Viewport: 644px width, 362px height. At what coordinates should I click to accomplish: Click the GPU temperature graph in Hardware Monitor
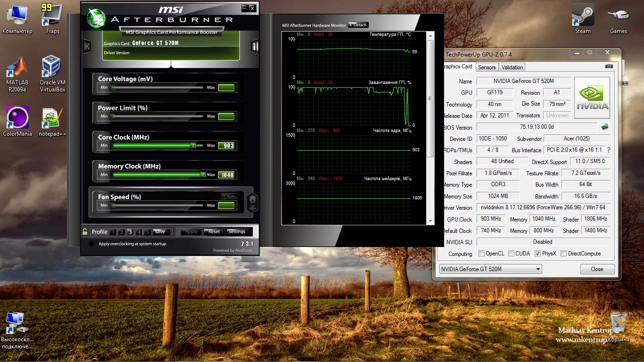coord(353,58)
